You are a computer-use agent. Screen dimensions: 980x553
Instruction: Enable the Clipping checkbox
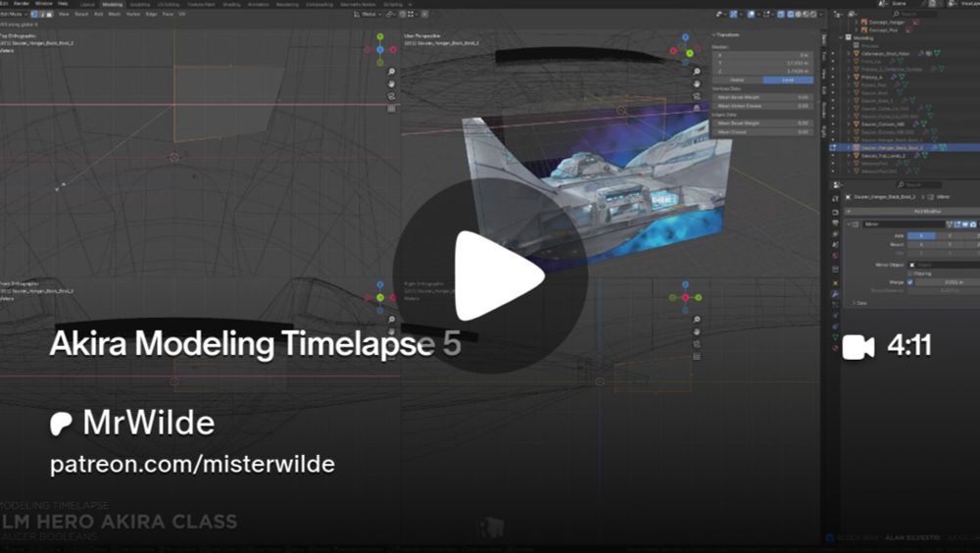click(910, 274)
